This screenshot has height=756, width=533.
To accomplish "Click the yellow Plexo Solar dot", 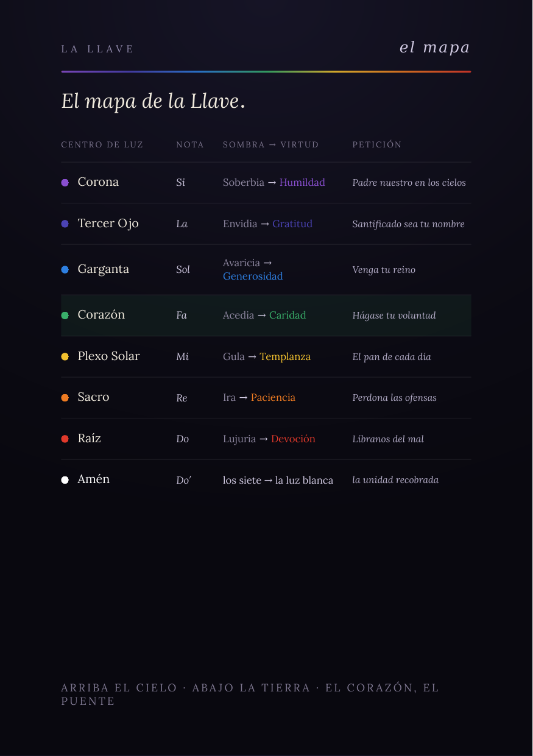I will pos(65,356).
